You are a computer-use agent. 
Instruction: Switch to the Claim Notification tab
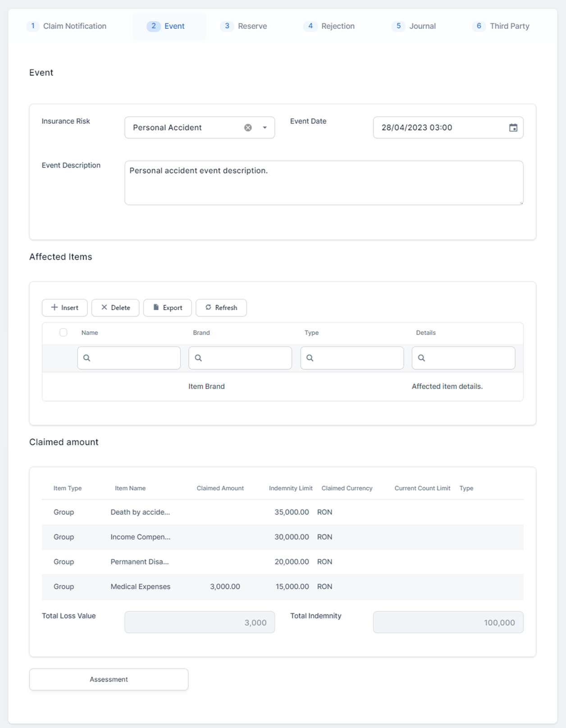point(67,26)
